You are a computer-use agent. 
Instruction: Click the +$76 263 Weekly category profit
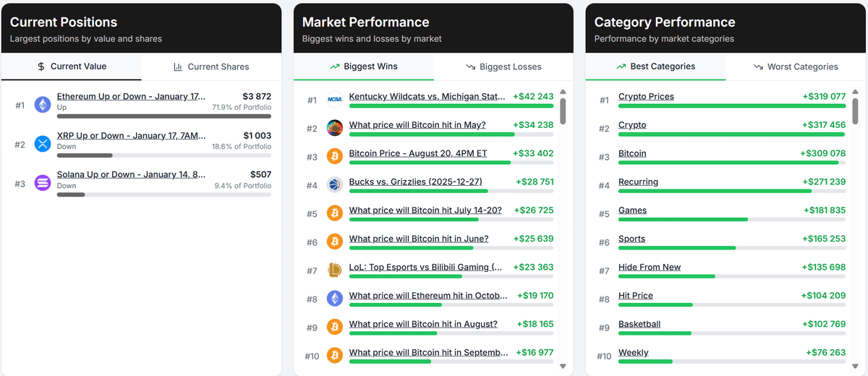826,352
